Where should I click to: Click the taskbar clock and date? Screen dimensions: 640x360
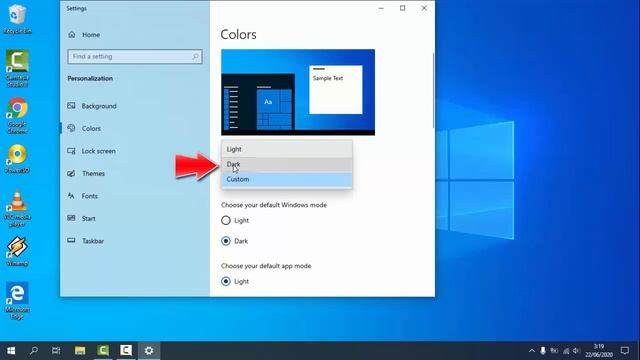(599, 351)
